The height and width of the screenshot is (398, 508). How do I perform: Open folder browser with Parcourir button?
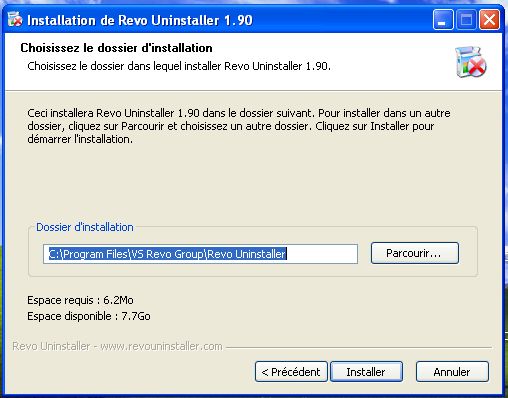pyautogui.click(x=415, y=253)
